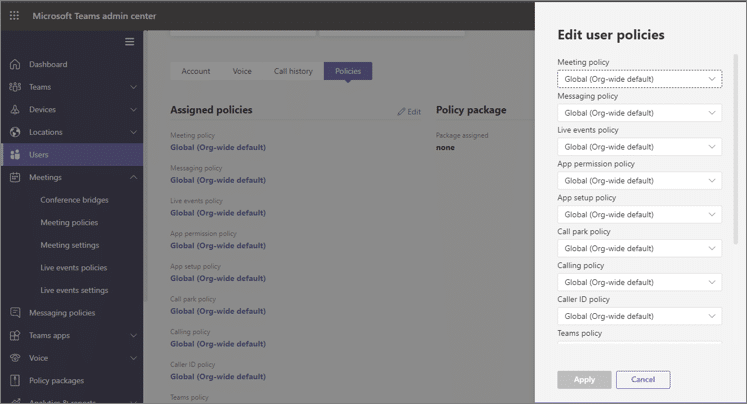Click the Microsoft Teams admin center title
Screen dimensions: 747x404
pyautogui.click(x=94, y=16)
